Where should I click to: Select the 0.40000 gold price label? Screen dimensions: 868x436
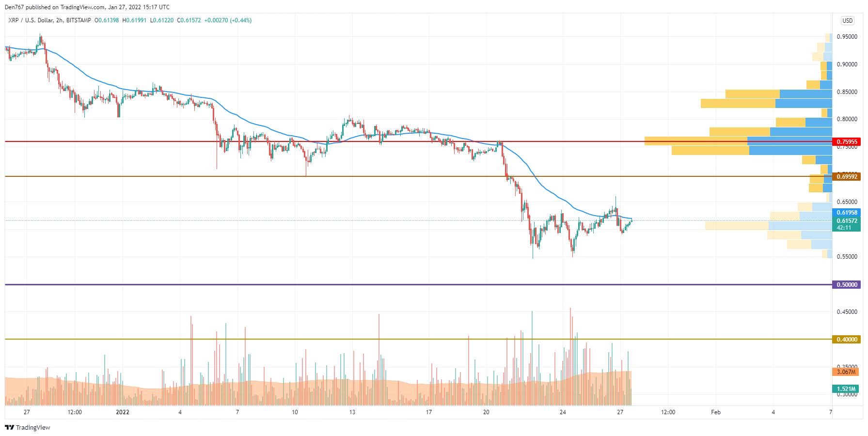point(846,339)
